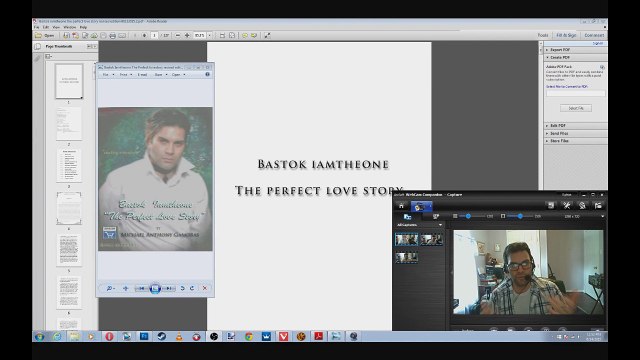Open Print dropdown in photo viewer window

pos(125,75)
